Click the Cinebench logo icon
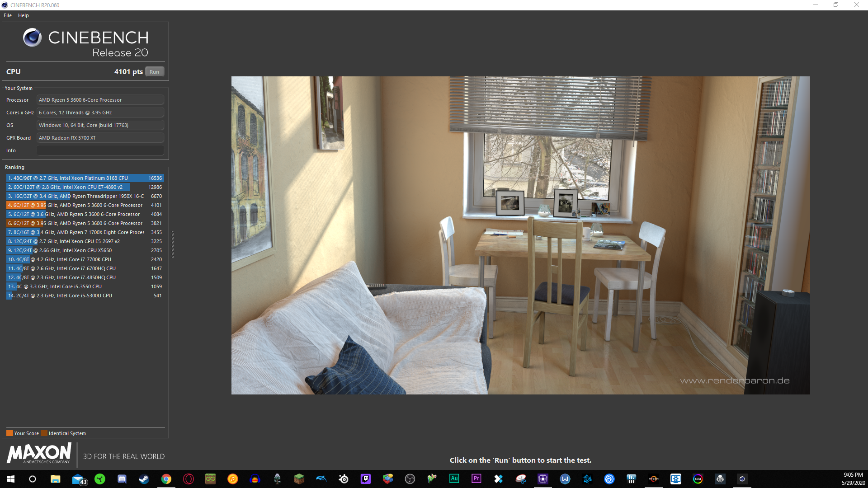 tap(32, 38)
